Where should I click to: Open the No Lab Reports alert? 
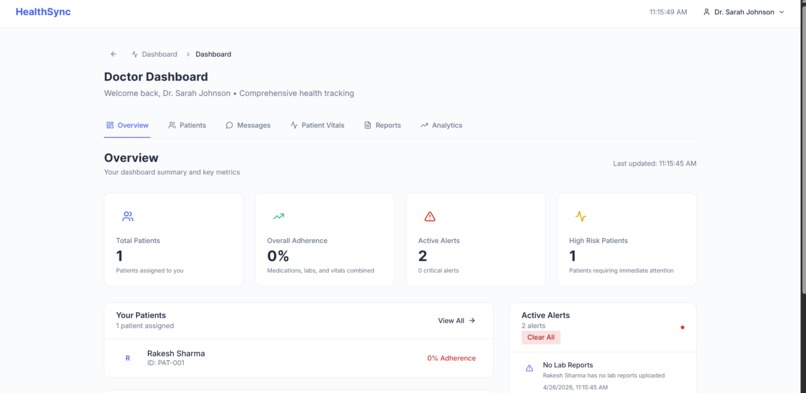click(603, 375)
